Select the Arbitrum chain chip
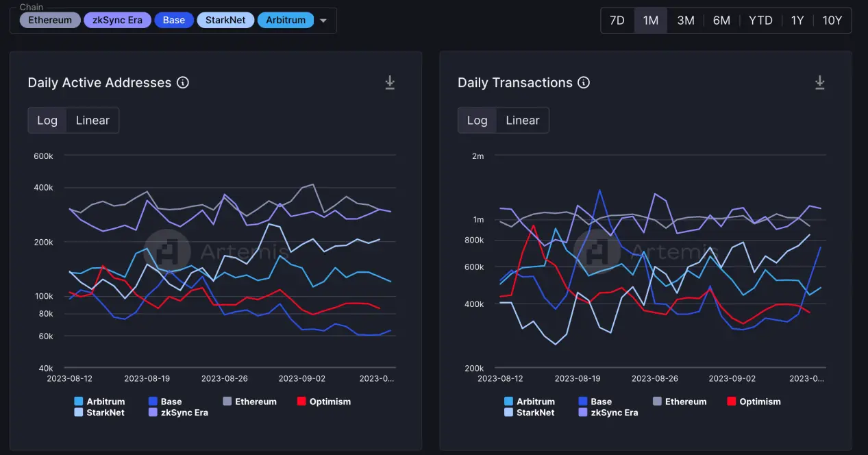 tap(286, 20)
